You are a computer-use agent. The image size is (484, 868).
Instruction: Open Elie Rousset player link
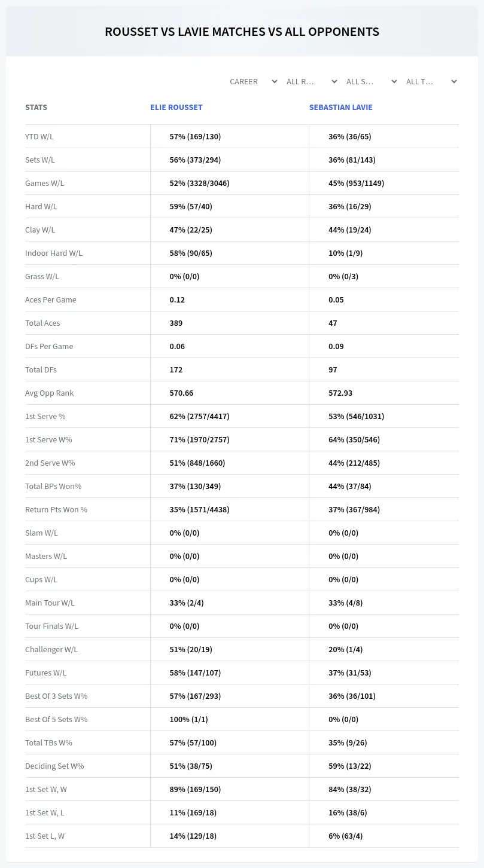point(176,107)
